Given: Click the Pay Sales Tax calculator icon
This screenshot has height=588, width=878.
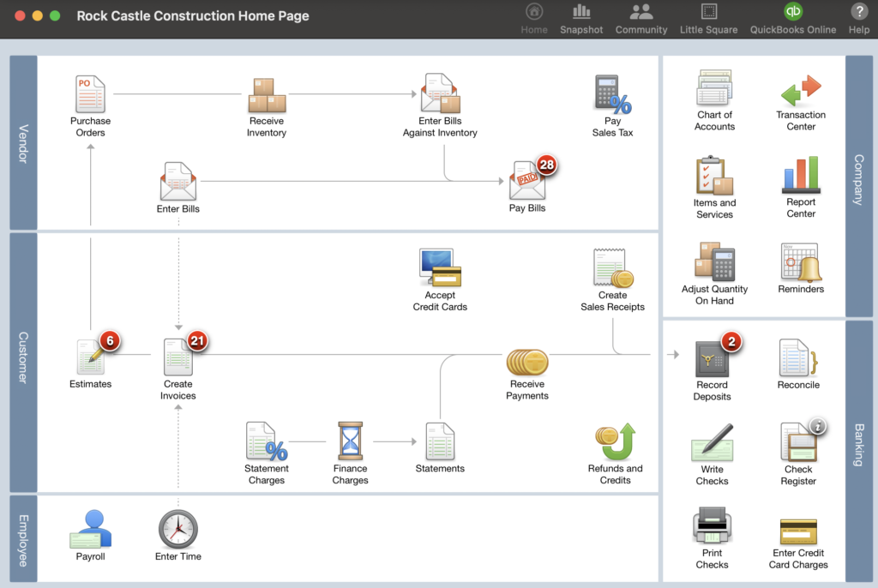Looking at the screenshot, I should pos(612,94).
